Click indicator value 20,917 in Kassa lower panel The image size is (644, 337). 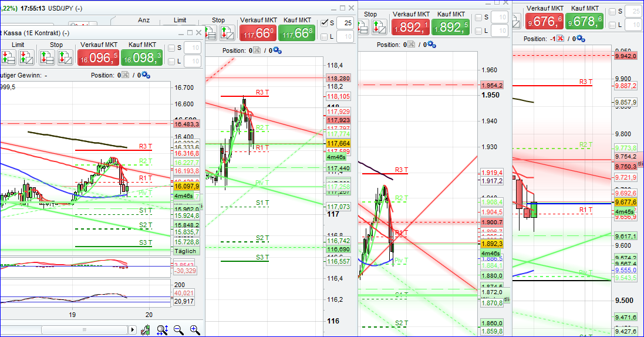(x=184, y=301)
